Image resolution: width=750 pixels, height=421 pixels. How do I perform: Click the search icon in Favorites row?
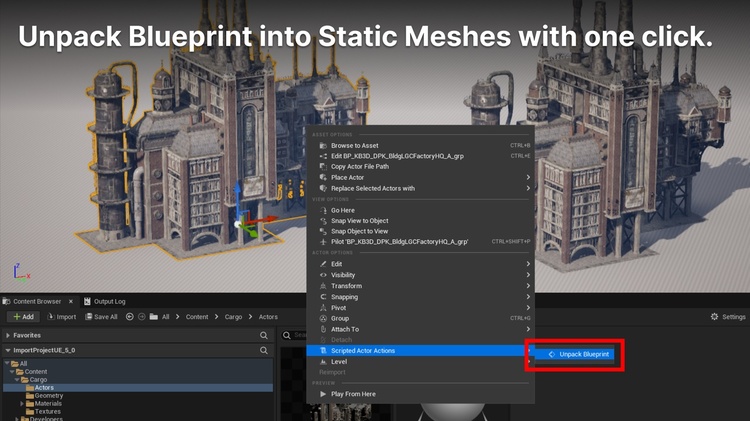click(x=264, y=336)
